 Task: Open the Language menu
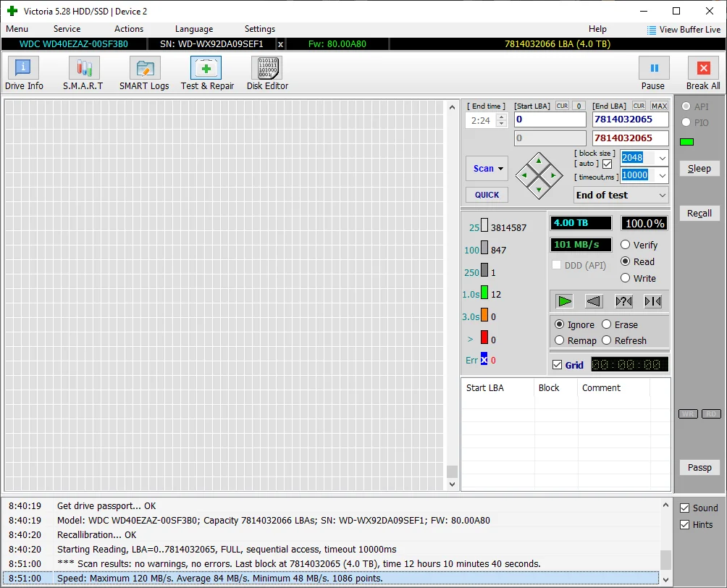pos(193,29)
